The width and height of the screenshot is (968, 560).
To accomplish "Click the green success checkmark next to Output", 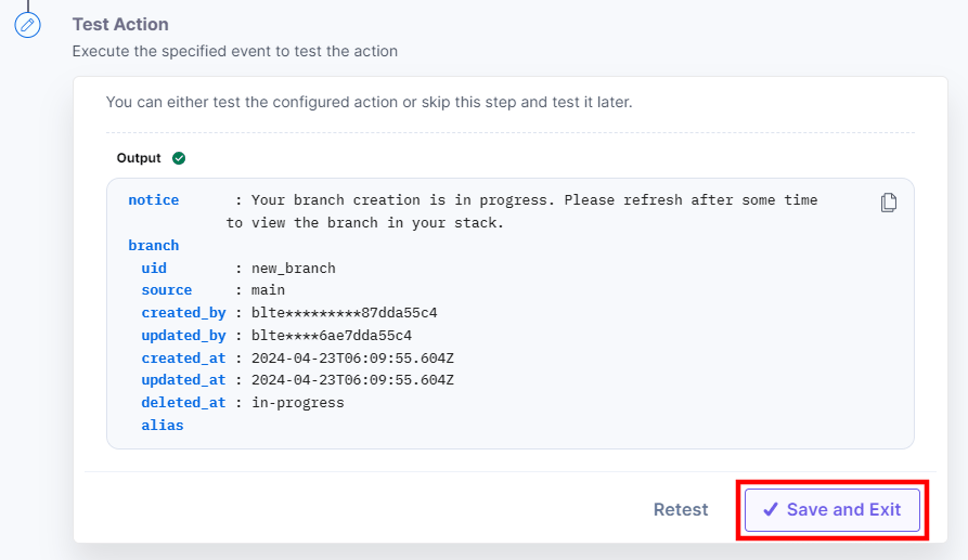I will (179, 158).
